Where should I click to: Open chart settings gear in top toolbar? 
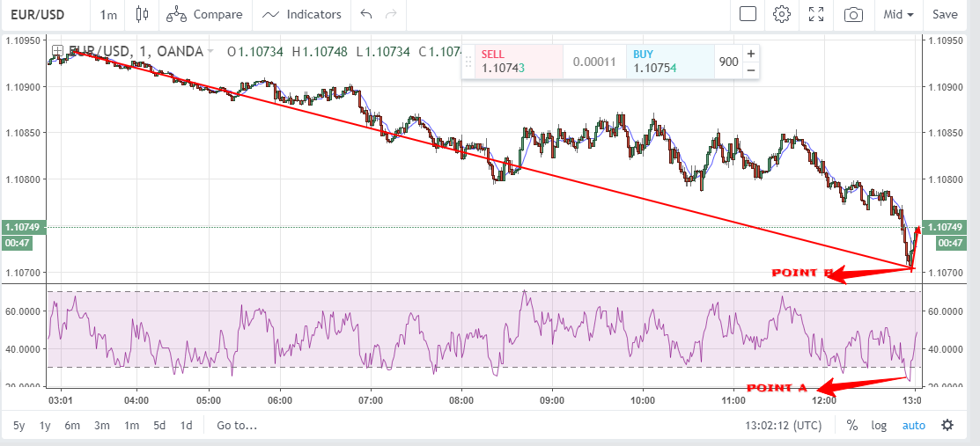tap(782, 14)
